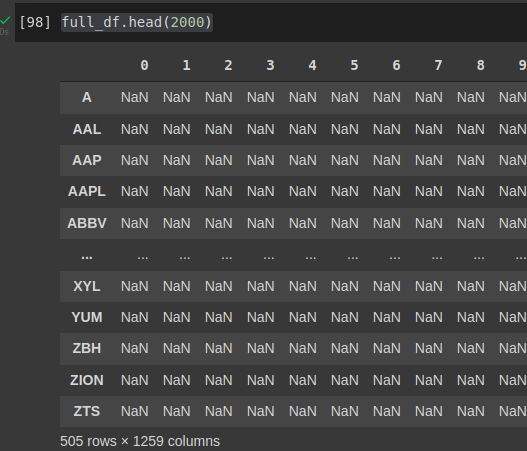Click row index label ZION
Screen dimensions: 527x451
tap(87, 380)
